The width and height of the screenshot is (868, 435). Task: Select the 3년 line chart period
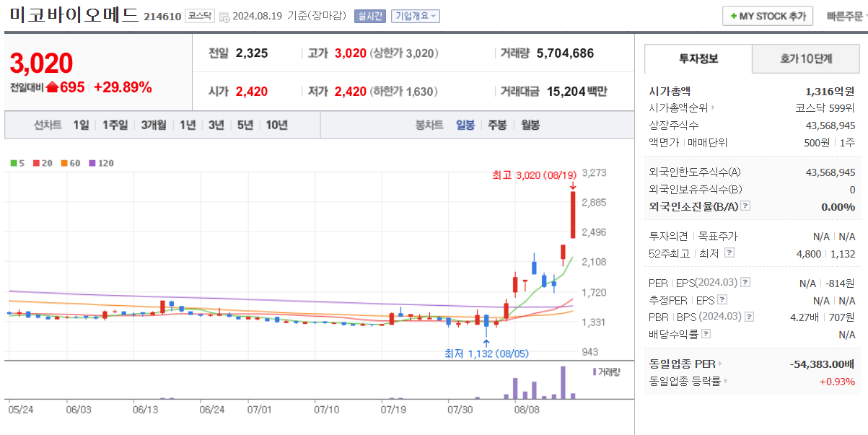point(216,125)
